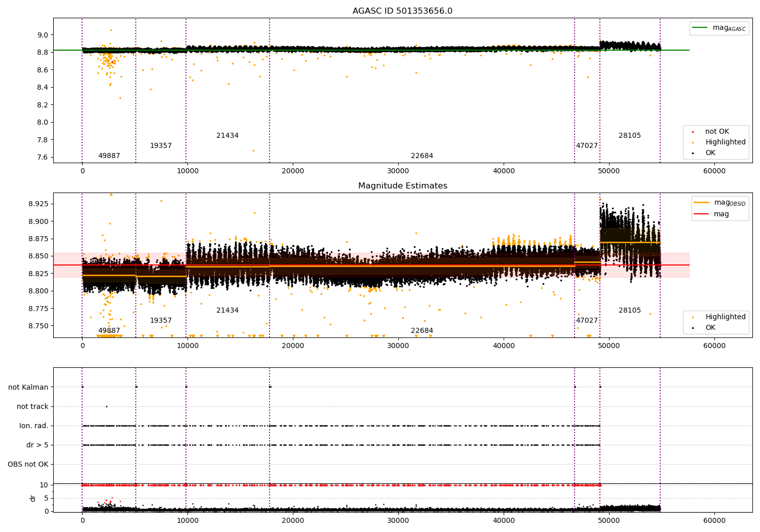The width and height of the screenshot is (760, 532).
Task: Click the 7.6 y-axis tick label
Action: click(43, 157)
